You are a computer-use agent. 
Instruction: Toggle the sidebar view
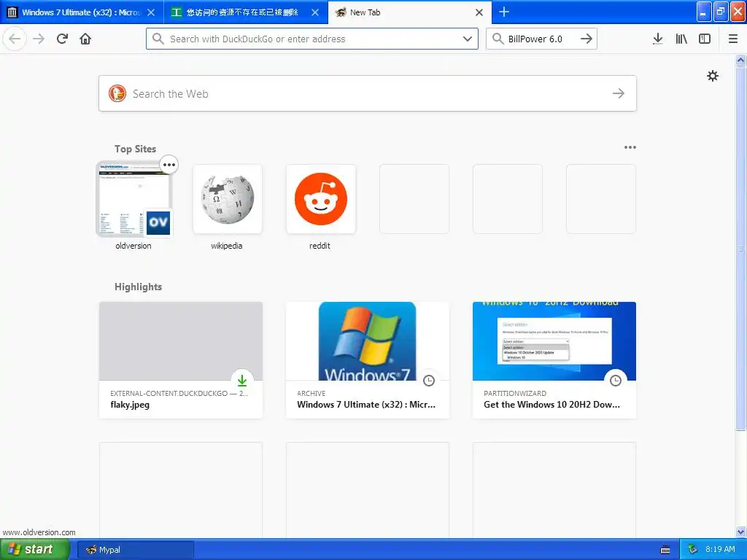[705, 39]
